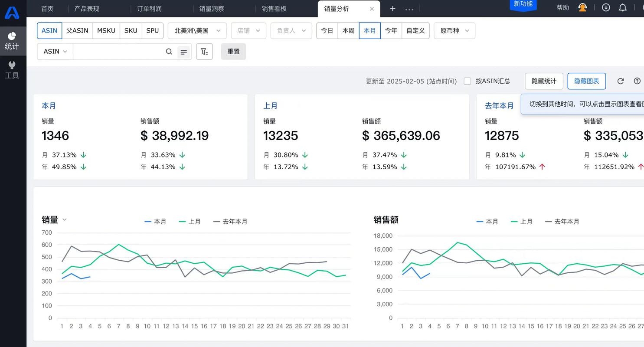Open the download center icon
Screen dimensions: 644x347
tap(606, 7)
